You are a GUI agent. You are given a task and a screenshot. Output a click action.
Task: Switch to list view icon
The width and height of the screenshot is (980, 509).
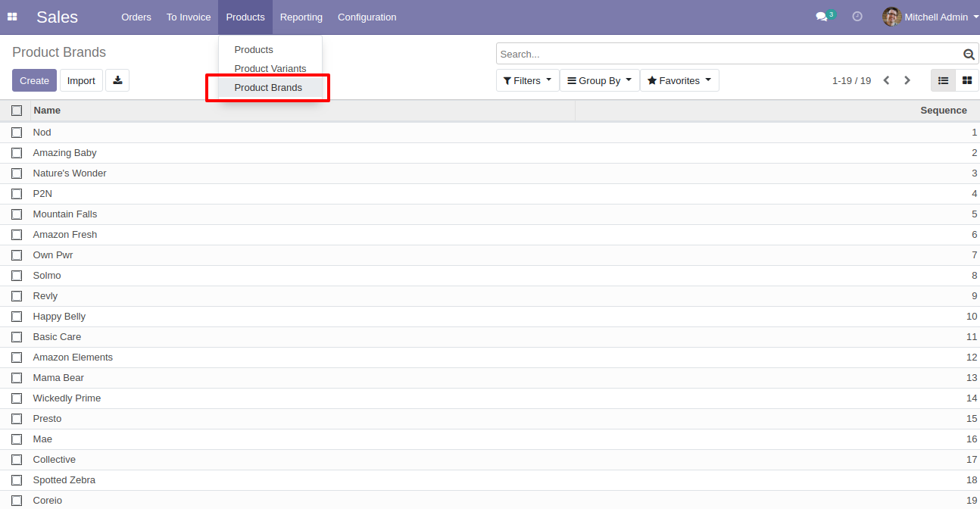click(943, 80)
